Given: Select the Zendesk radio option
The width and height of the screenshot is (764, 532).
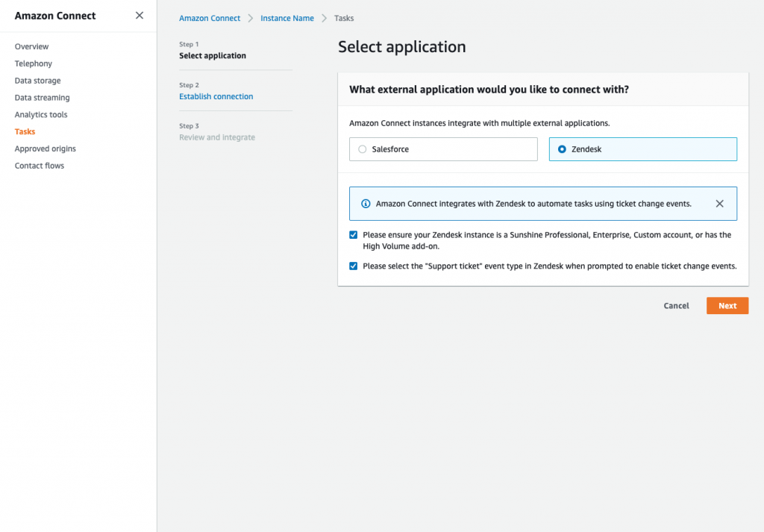Looking at the screenshot, I should (x=562, y=148).
